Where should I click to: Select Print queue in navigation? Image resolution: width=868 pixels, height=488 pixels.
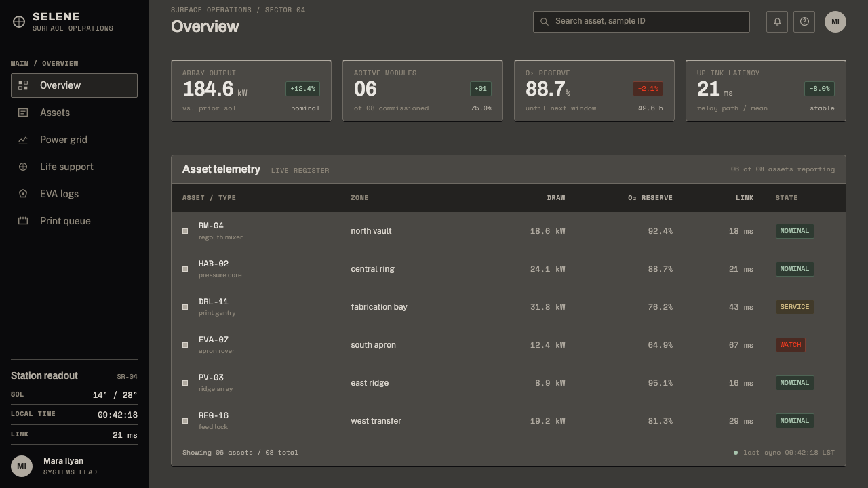click(x=74, y=221)
